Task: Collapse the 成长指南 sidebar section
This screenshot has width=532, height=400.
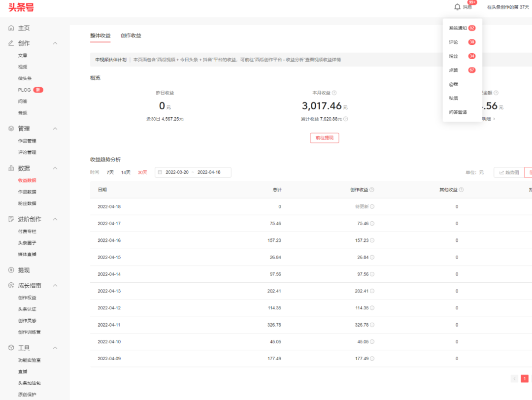Action: tap(55, 286)
